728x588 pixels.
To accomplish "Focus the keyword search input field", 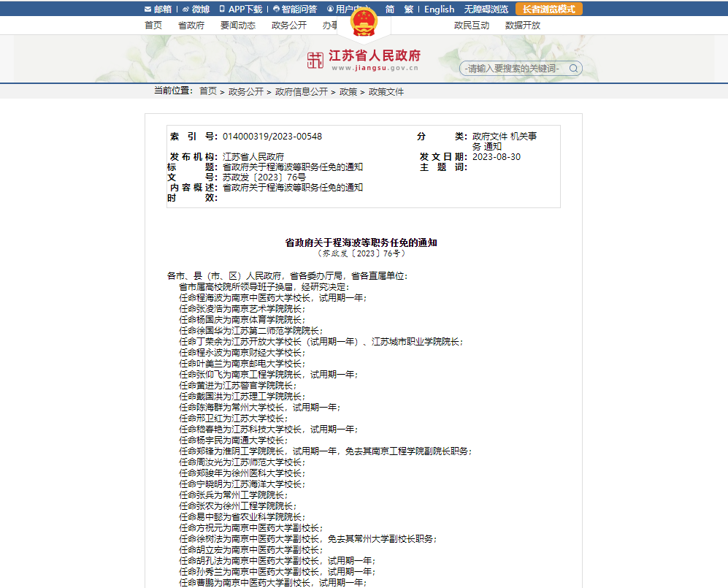I will click(513, 69).
